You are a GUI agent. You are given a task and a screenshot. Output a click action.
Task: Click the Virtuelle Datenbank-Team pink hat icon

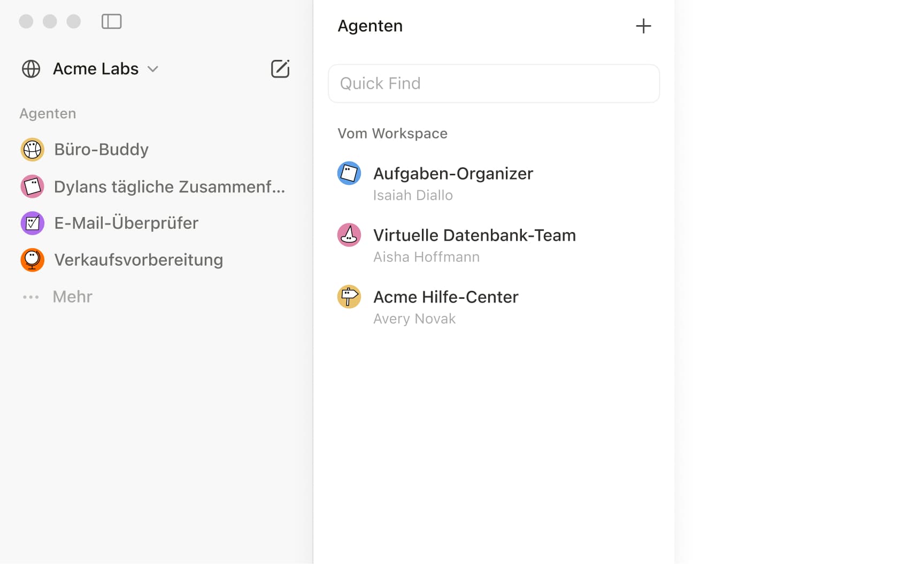pos(349,235)
